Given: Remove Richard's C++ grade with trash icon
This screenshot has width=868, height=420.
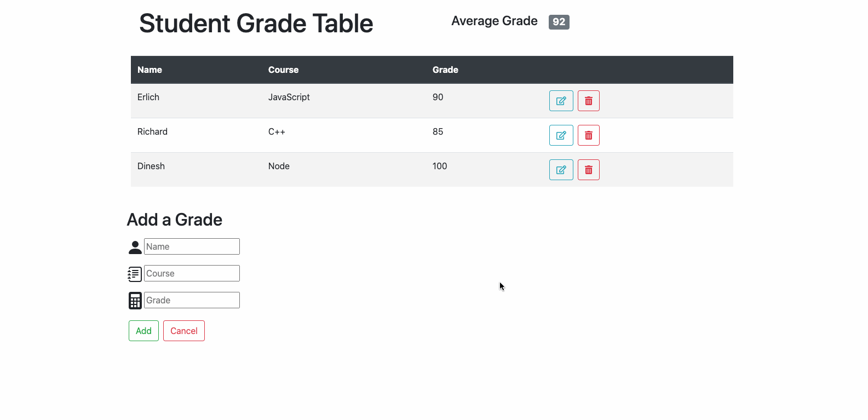Looking at the screenshot, I should [x=588, y=135].
